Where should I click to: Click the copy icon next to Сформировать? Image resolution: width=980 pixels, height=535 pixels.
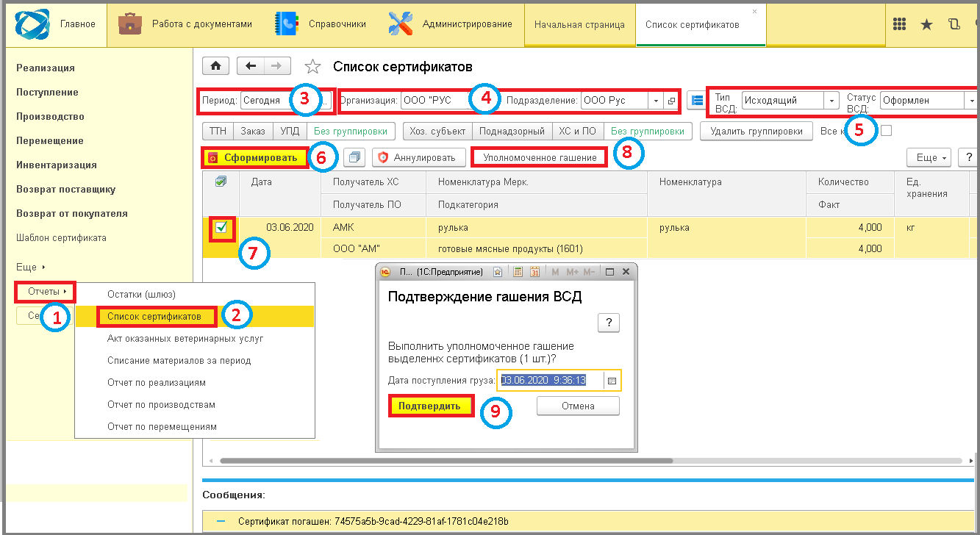pos(354,157)
